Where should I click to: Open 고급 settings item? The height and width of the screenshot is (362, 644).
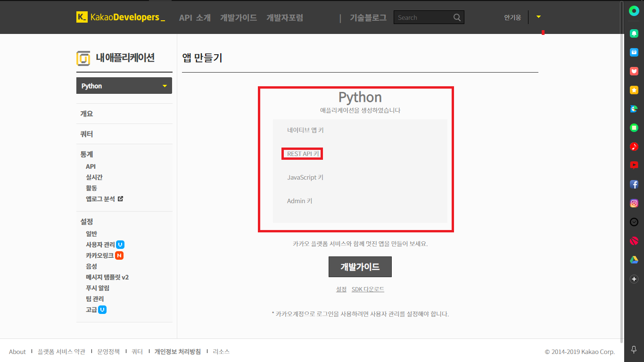(x=91, y=310)
